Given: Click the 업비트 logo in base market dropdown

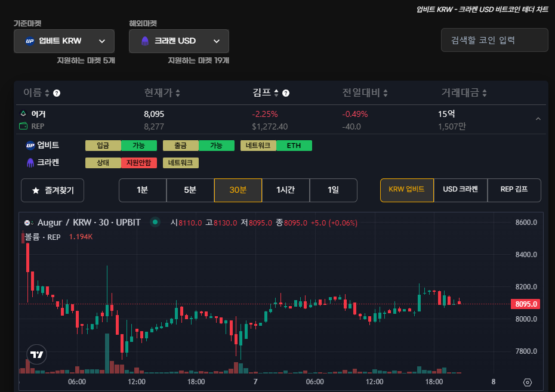Looking at the screenshot, I should pyautogui.click(x=30, y=41).
